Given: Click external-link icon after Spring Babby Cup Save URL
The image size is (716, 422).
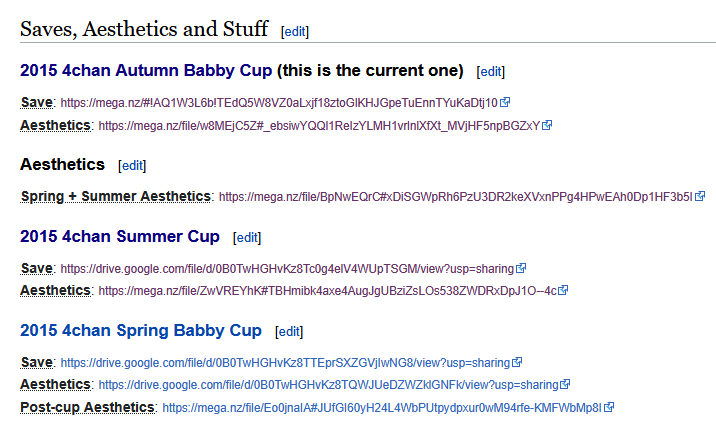Looking at the screenshot, I should [517, 362].
